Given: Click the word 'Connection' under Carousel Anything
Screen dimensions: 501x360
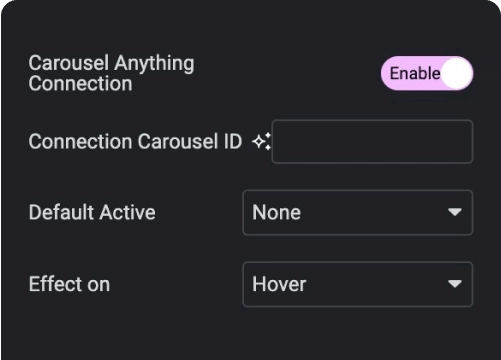Looking at the screenshot, I should point(80,83).
